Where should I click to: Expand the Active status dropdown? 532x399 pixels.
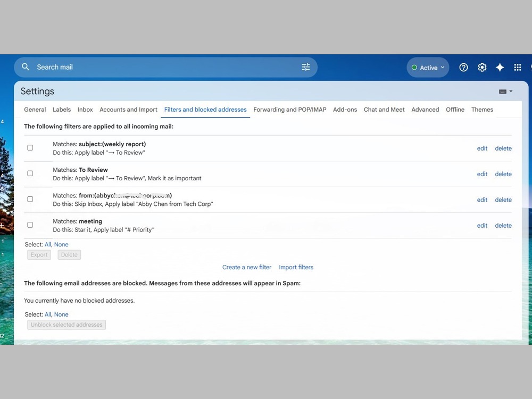coord(428,68)
